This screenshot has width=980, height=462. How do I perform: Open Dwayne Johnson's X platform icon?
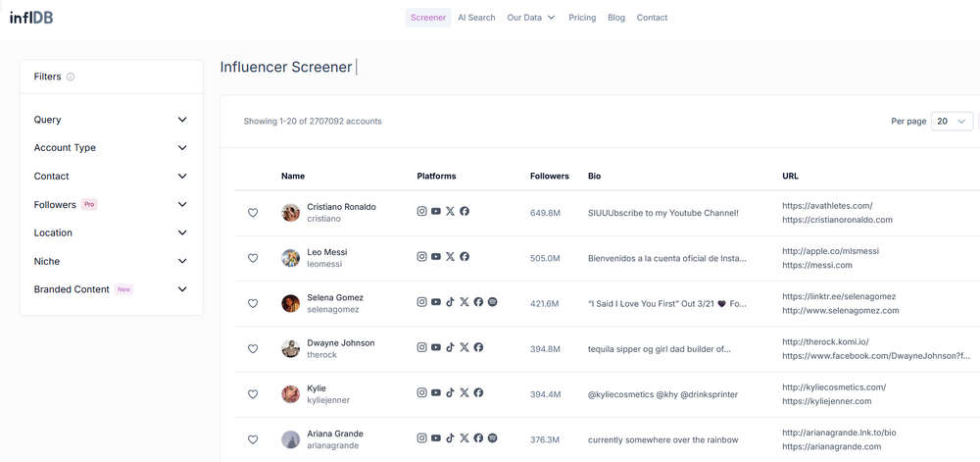pyautogui.click(x=464, y=347)
